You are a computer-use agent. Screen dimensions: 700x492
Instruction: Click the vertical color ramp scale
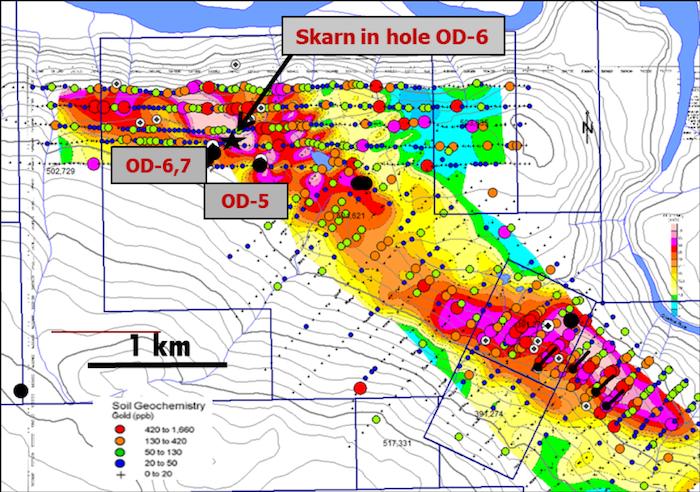pos(676,268)
